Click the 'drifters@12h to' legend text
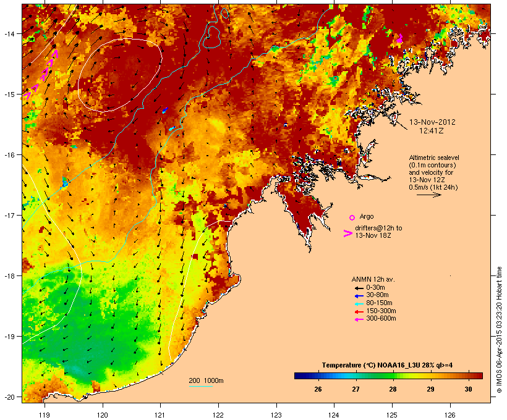 [x=378, y=228]
